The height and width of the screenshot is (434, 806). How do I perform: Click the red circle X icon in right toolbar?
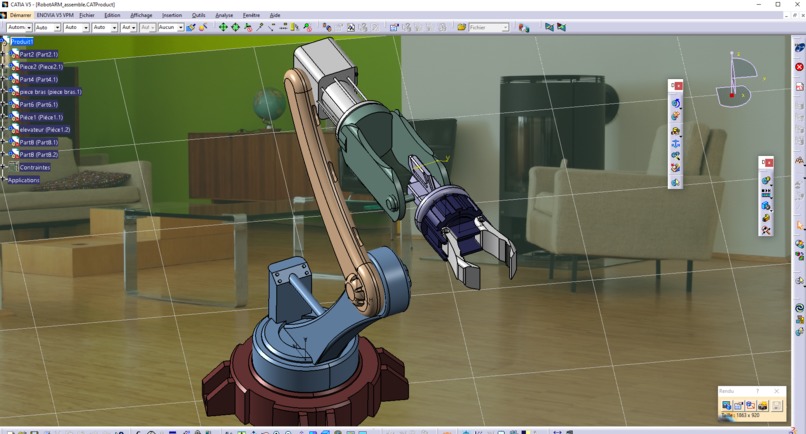(799, 67)
